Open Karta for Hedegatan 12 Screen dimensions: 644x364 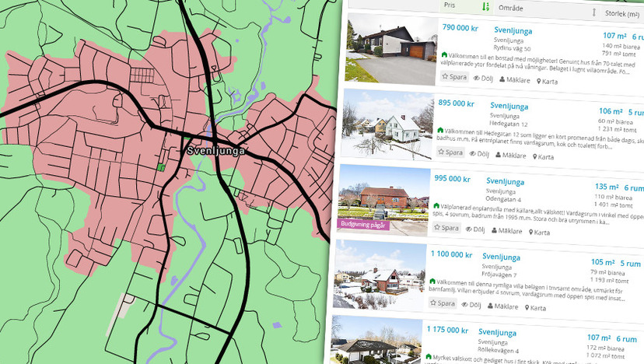pyautogui.click(x=543, y=157)
